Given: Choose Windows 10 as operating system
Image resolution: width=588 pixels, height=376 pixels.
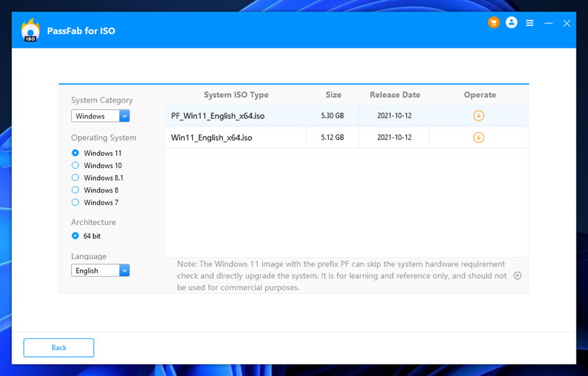Looking at the screenshot, I should point(75,165).
